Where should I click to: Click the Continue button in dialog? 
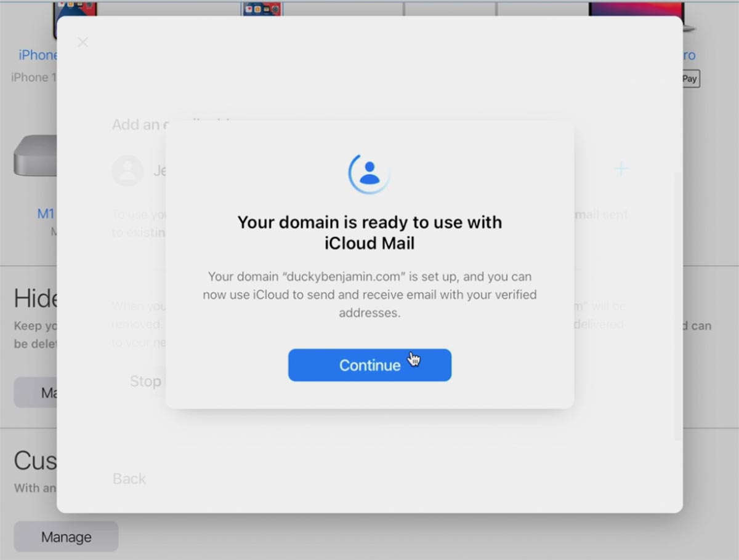point(369,365)
